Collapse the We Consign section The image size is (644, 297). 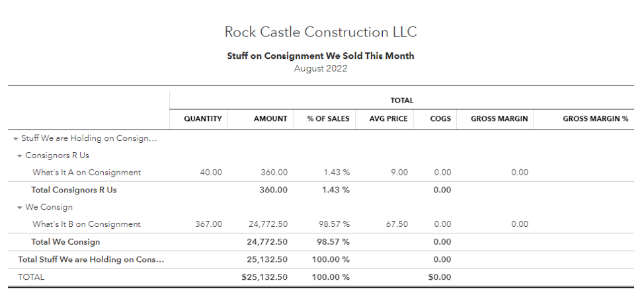tap(20, 208)
